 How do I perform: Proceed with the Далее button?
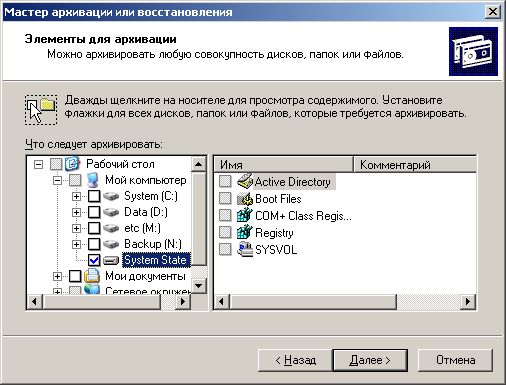pos(370,360)
